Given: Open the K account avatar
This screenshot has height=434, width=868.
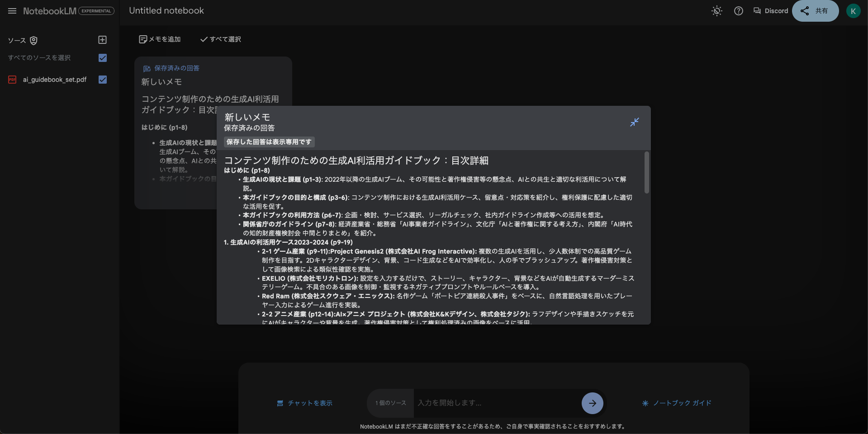Looking at the screenshot, I should point(853,11).
